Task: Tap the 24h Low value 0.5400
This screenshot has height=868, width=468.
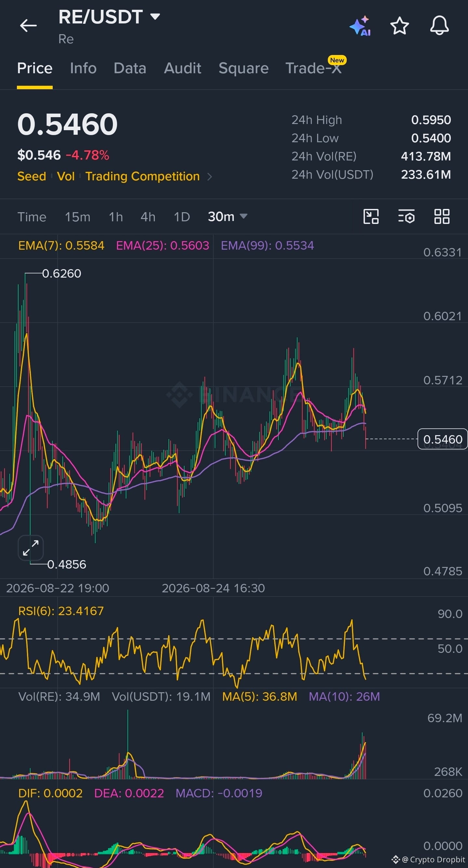Action: pyautogui.click(x=431, y=138)
